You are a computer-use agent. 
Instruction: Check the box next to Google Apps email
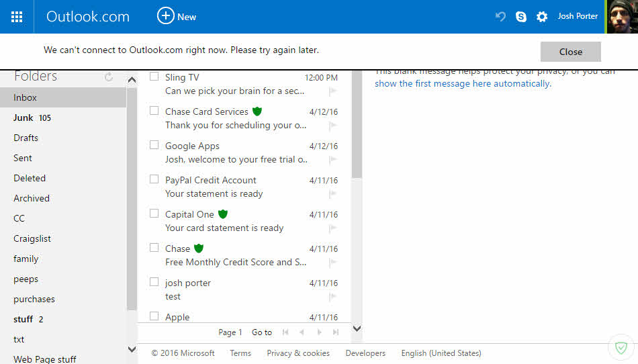pyautogui.click(x=154, y=145)
